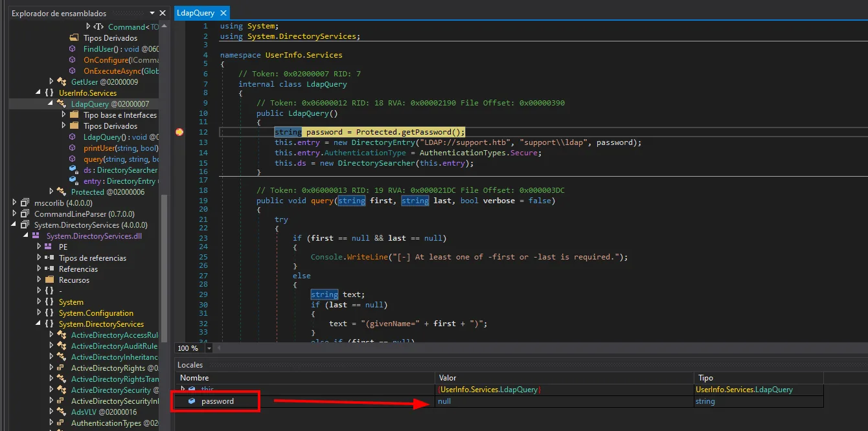The image size is (868, 431).
Task: Click the Recursos folder icon
Action: [x=49, y=280]
